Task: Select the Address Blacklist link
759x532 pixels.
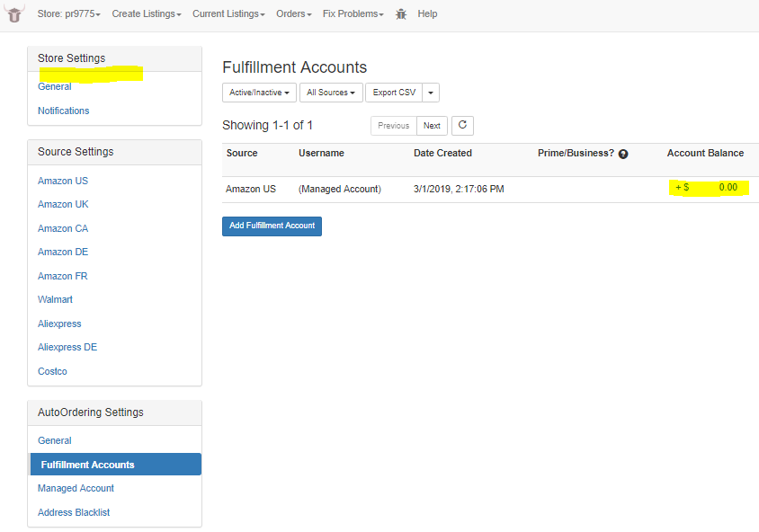Action: 74,512
